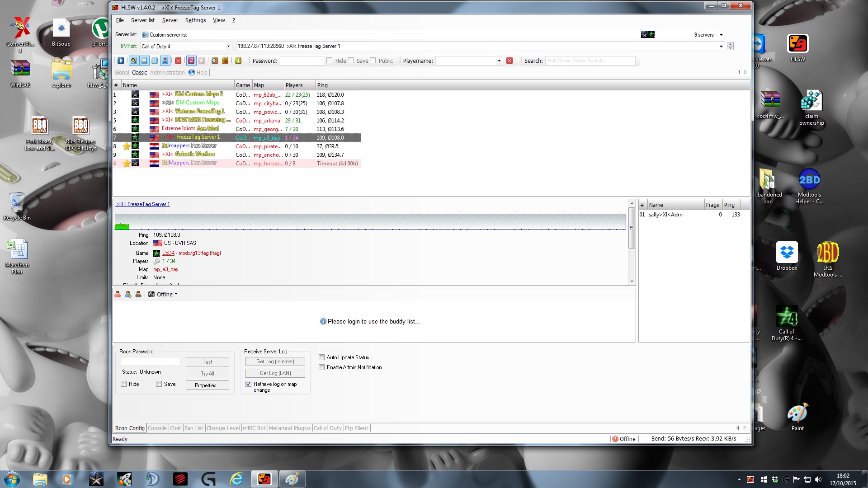Click Get Log (Internet) button

[x=275, y=361]
